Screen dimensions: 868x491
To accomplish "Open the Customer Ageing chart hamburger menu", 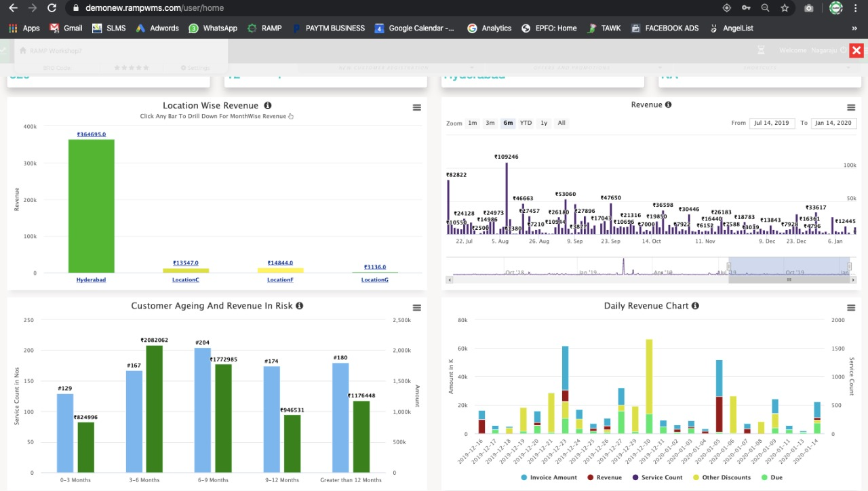I will [416, 308].
